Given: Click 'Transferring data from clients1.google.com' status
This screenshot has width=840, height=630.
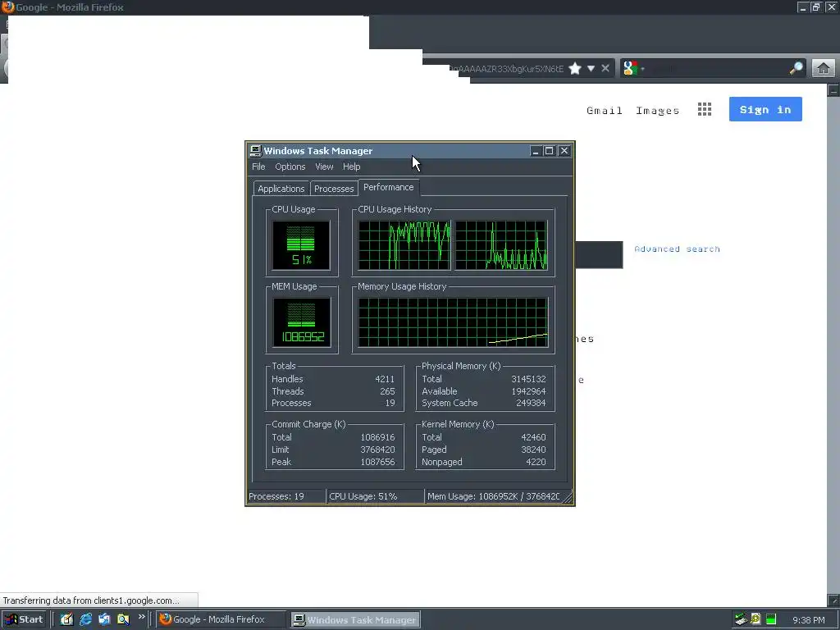Looking at the screenshot, I should pos(91,600).
